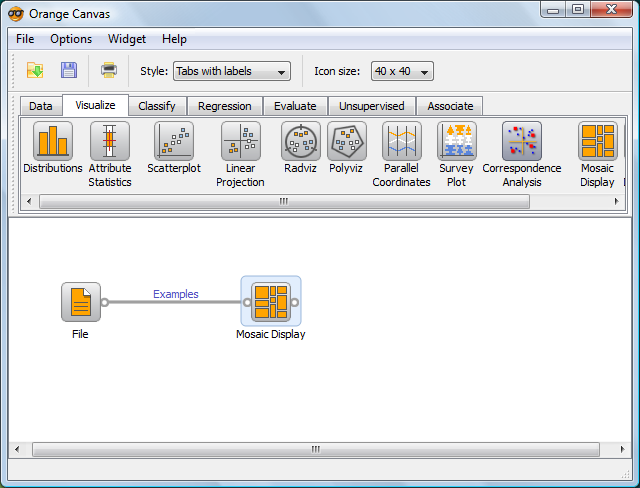Screen dimensions: 640x488
Task: Maximize the Orange Canvas window
Action: point(578,9)
